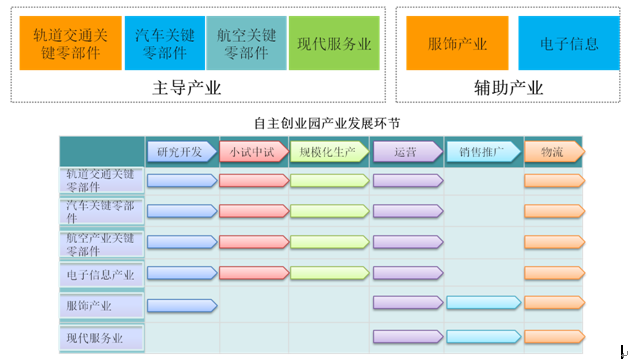The width and height of the screenshot is (636, 363).
Task: Click the 主导产业 group label
Action: click(187, 88)
